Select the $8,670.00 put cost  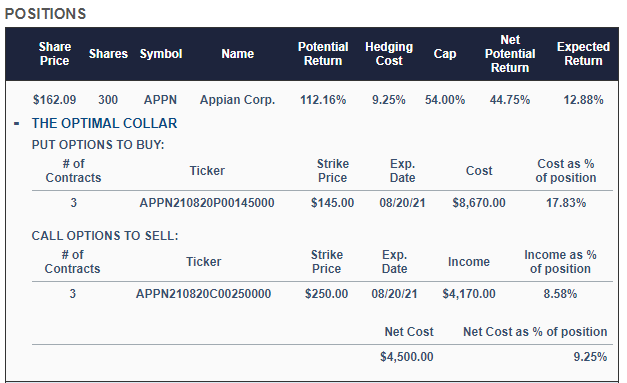tap(479, 203)
